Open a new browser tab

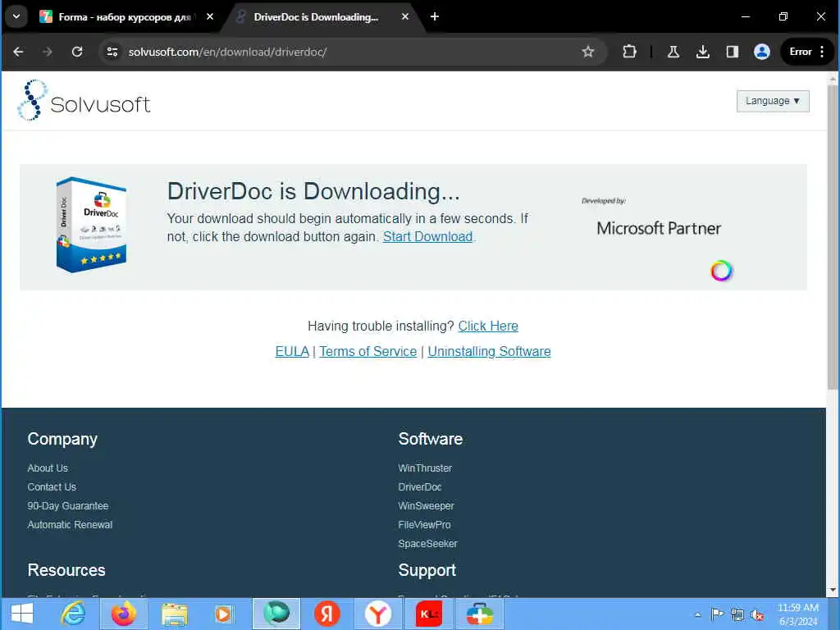[x=435, y=16]
